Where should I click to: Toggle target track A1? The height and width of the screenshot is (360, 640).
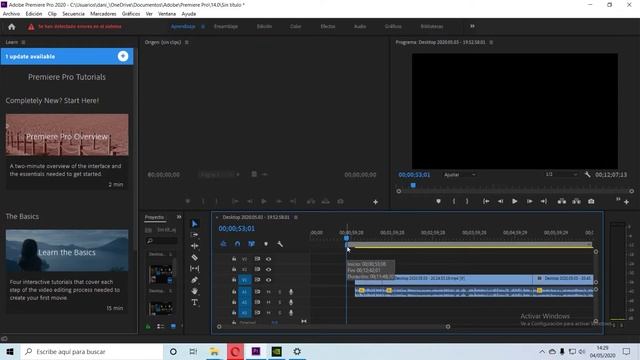(x=244, y=292)
